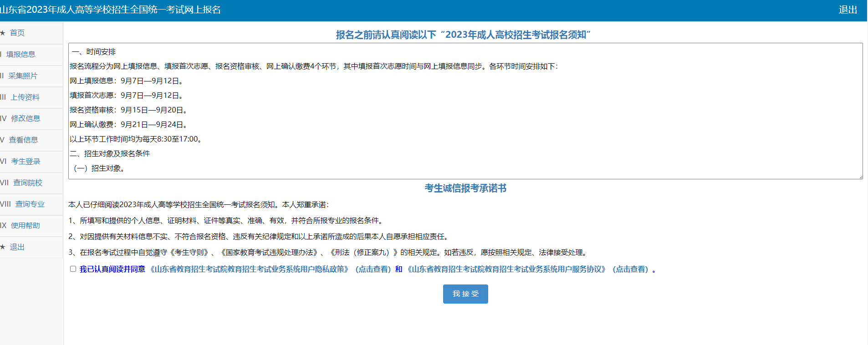Click the text 以上环节工作时间均为每天8:30至17:00
This screenshot has height=345, width=868.
point(136,139)
